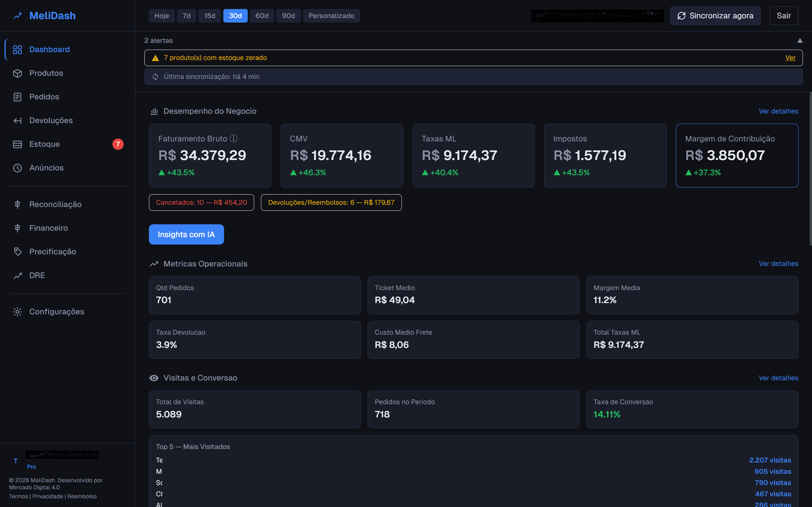Select the Hoje time period

point(162,15)
